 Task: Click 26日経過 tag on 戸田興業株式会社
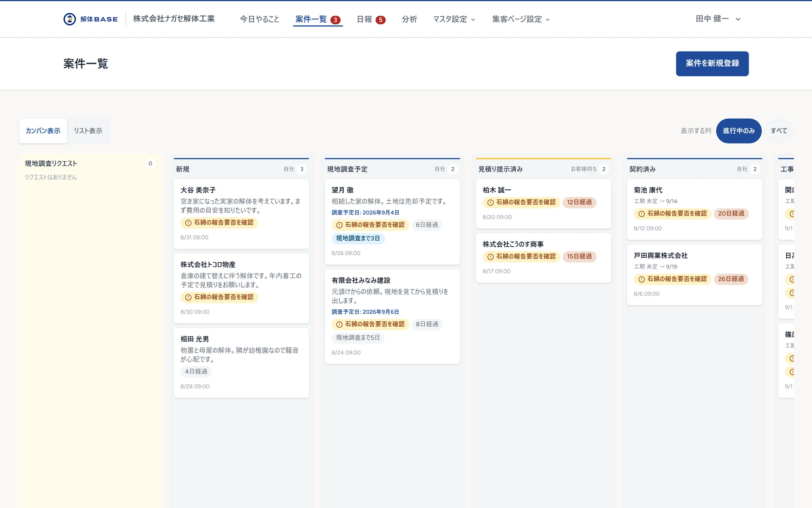pyautogui.click(x=731, y=279)
